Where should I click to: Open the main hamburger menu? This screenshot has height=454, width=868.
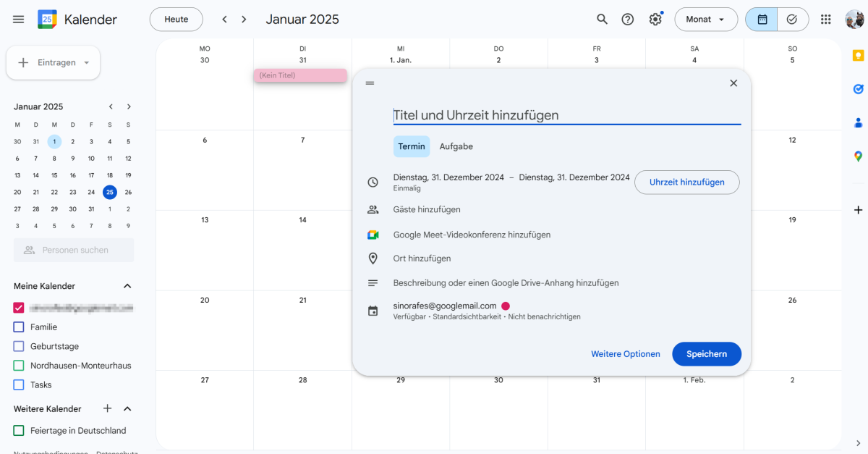pyautogui.click(x=18, y=20)
